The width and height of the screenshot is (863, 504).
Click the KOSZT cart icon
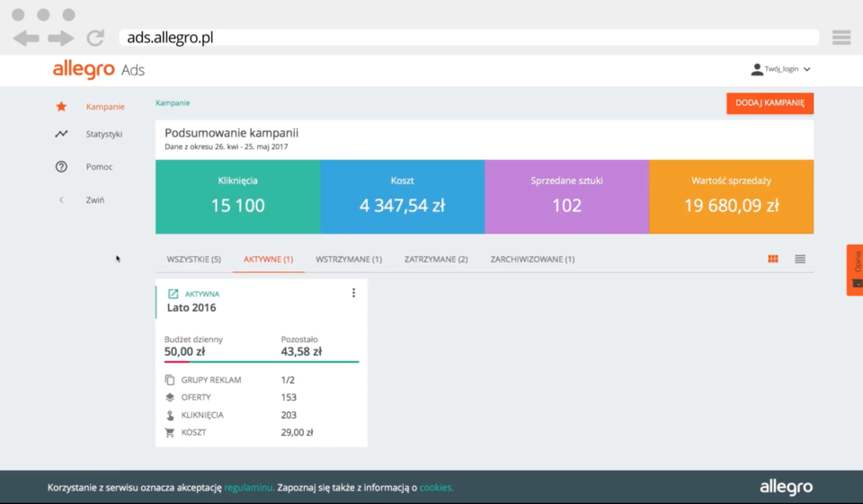coord(170,432)
